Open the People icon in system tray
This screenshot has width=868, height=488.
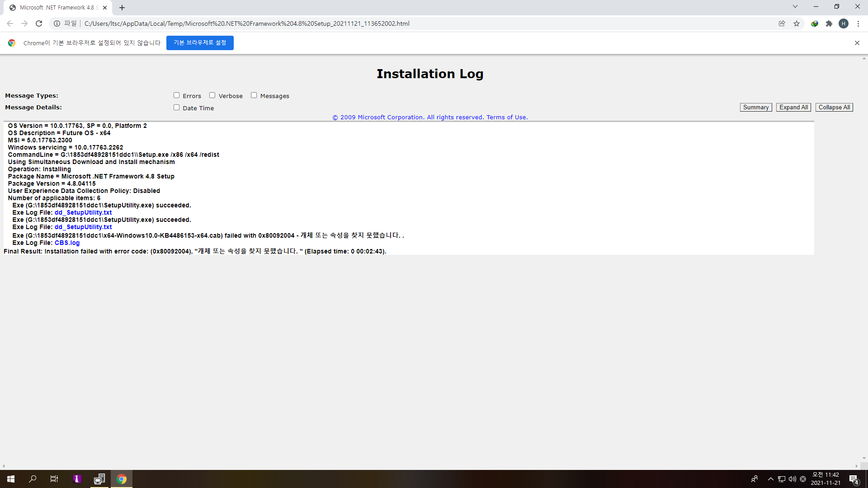(x=755, y=479)
